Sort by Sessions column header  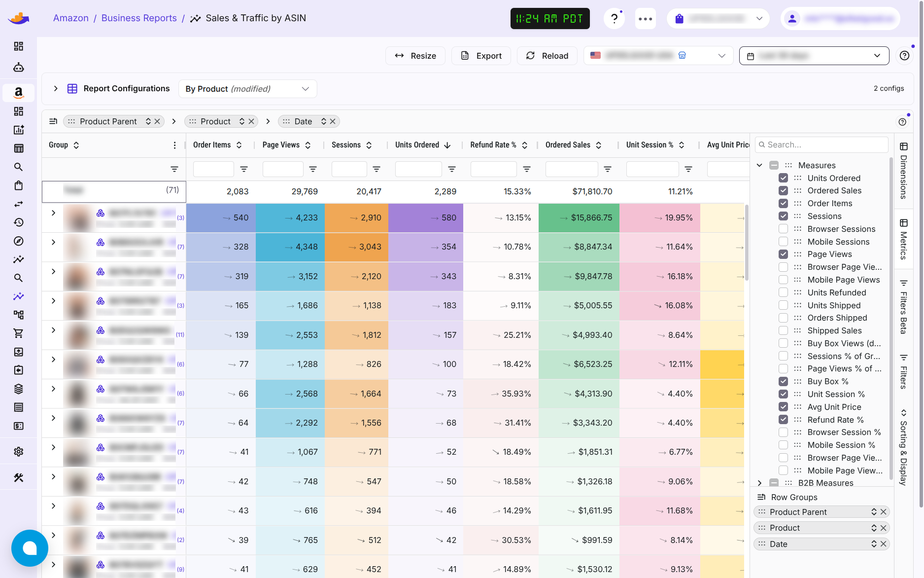tap(351, 145)
